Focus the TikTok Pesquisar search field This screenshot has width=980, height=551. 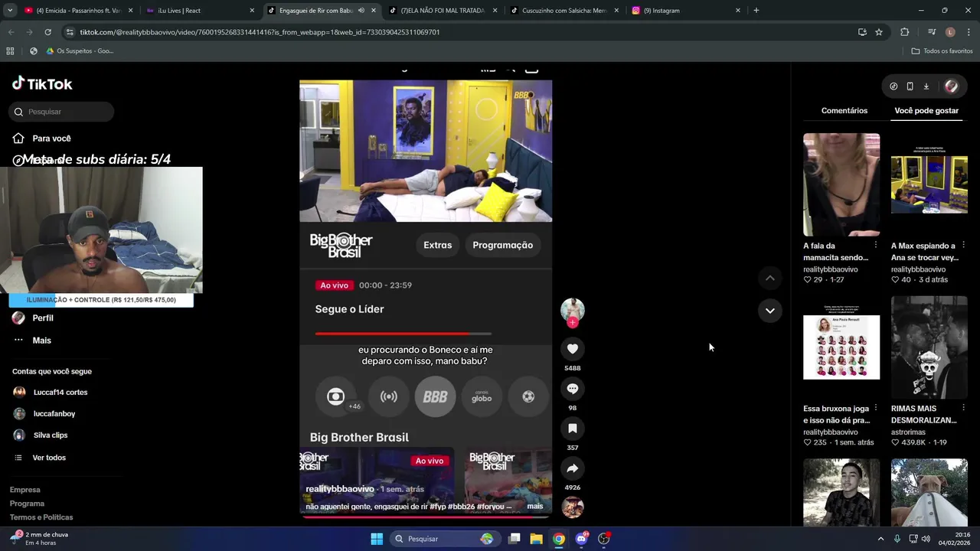[62, 112]
